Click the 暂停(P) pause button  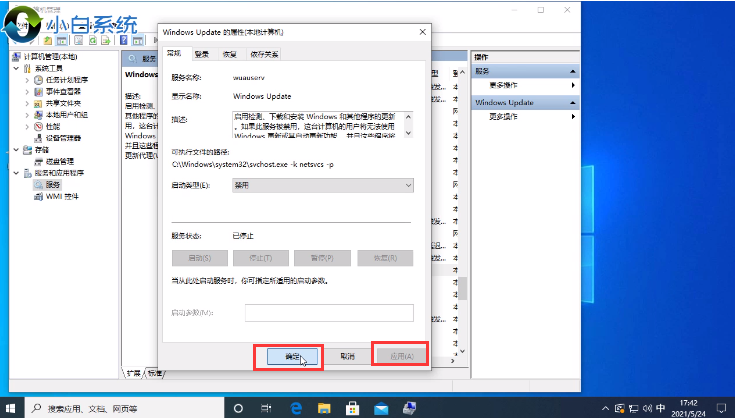(322, 258)
